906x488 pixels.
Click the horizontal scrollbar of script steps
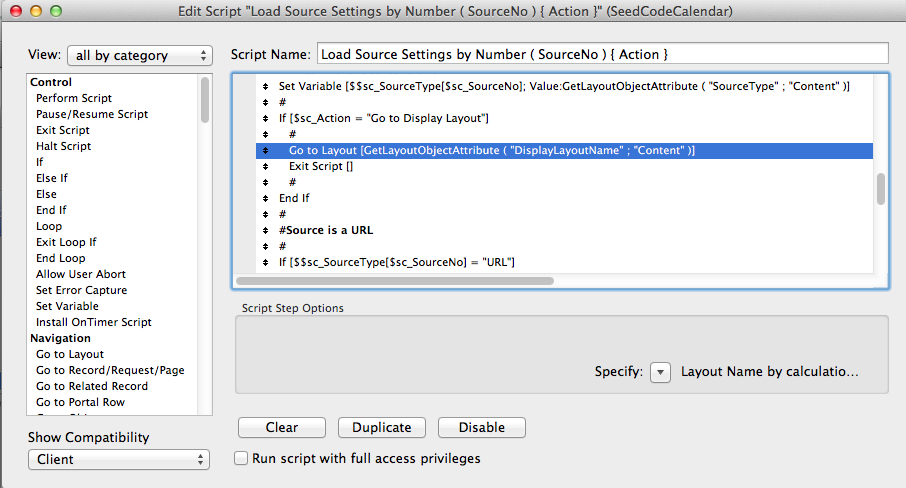point(395,281)
